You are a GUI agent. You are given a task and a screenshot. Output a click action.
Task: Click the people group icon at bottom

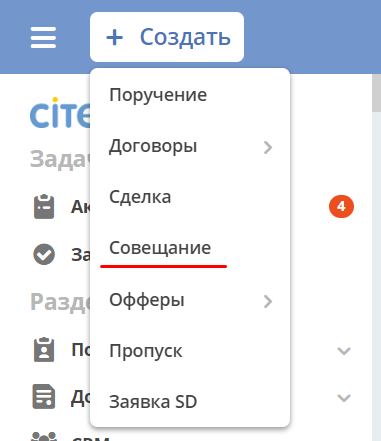(x=44, y=437)
